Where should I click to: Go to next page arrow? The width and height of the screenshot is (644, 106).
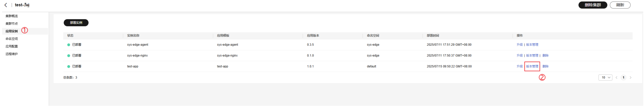(x=631, y=78)
